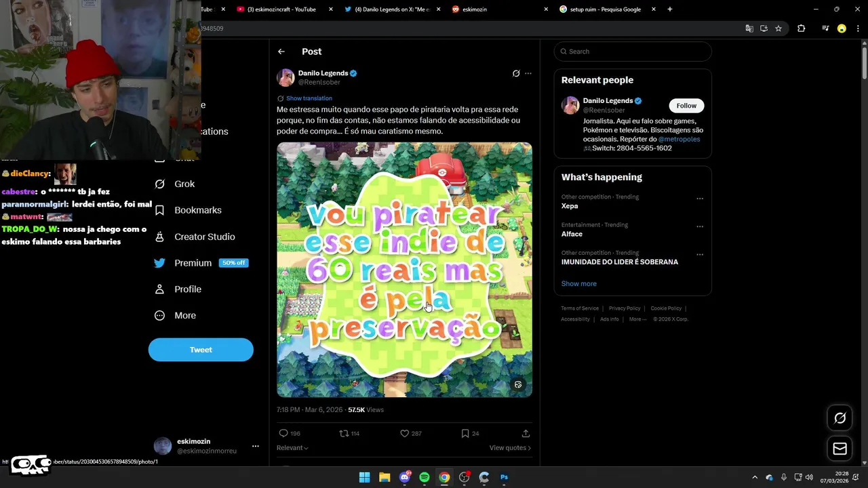Show hidden system tray icons
The width and height of the screenshot is (868, 488).
[754, 477]
